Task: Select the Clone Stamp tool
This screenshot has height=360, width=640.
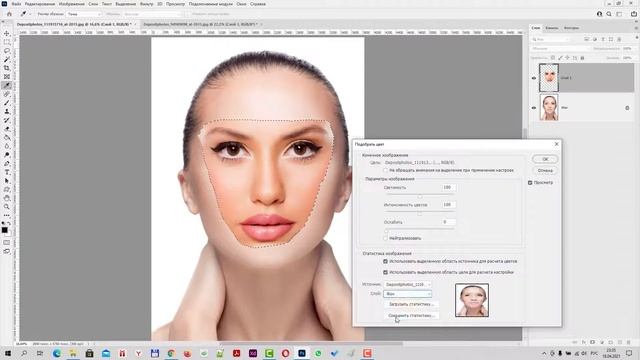Action: (7, 111)
